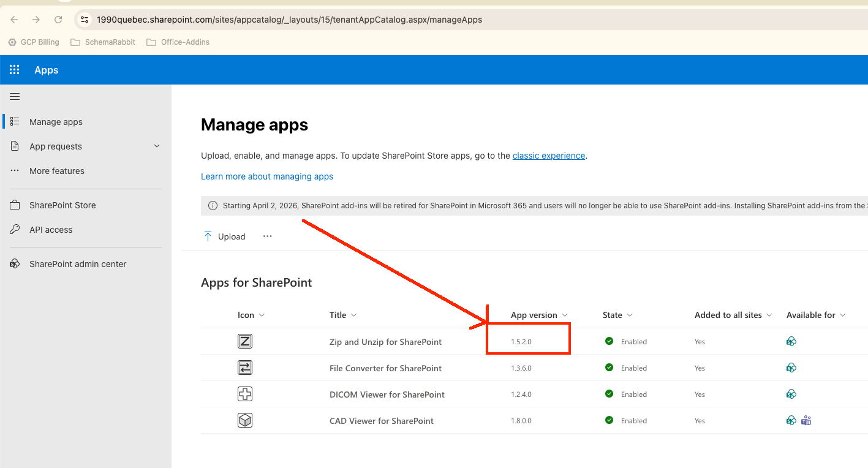Click the Zip and Unzip app icon
The height and width of the screenshot is (468, 868).
click(245, 341)
